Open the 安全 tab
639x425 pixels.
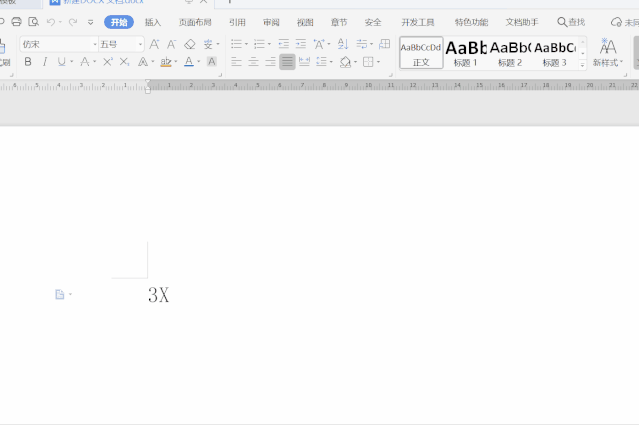pos(373,22)
